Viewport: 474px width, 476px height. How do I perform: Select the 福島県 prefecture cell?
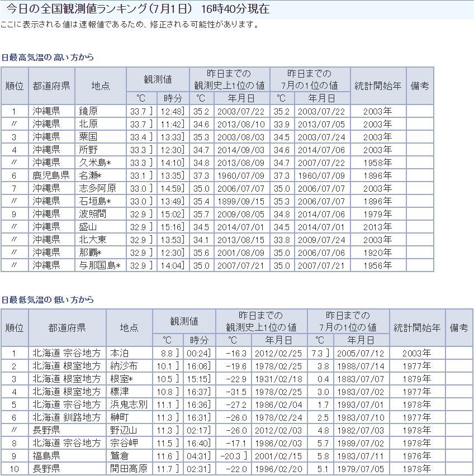click(x=46, y=456)
